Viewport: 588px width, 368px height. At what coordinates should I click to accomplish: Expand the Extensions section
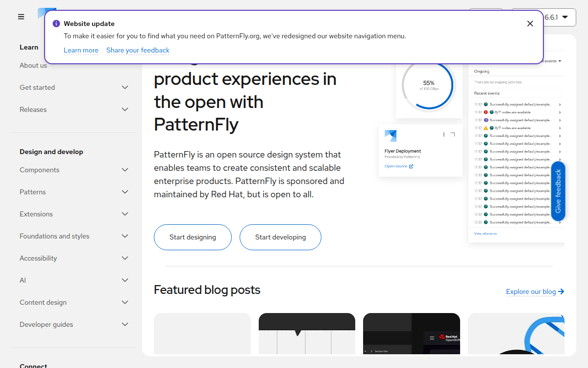click(74, 214)
